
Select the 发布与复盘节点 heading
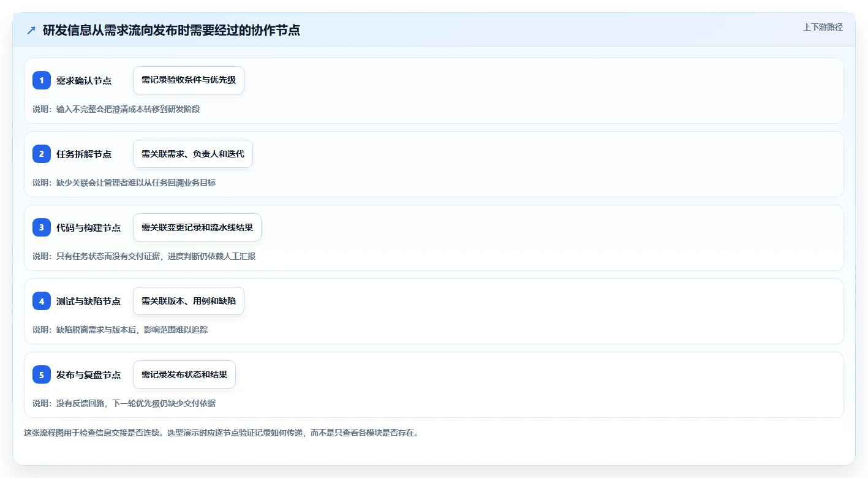click(x=88, y=374)
